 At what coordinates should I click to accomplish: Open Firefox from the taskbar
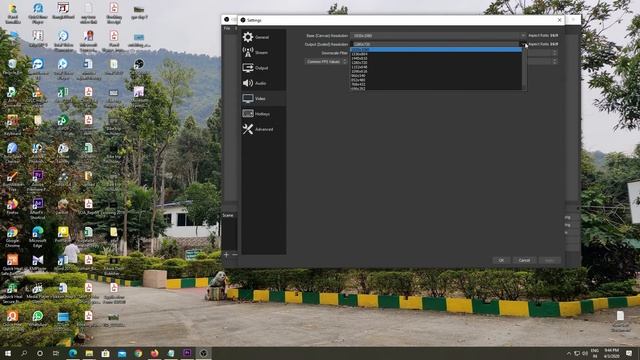point(154,353)
